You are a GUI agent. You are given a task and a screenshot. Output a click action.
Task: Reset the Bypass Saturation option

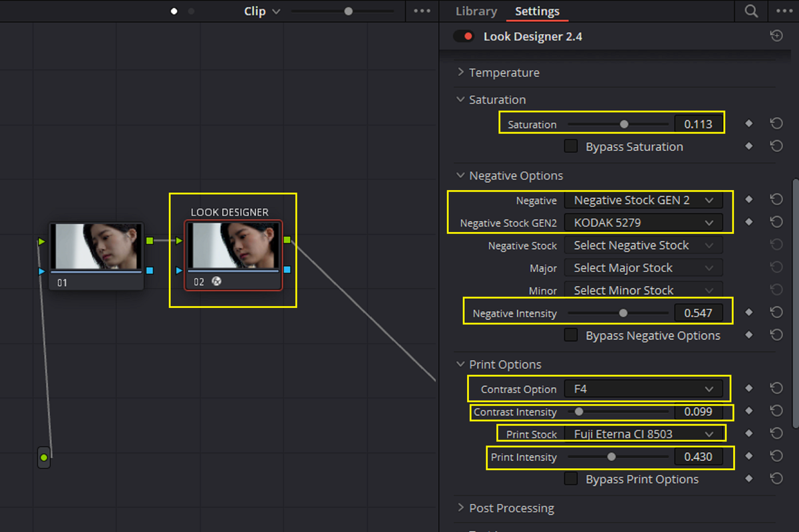[776, 146]
